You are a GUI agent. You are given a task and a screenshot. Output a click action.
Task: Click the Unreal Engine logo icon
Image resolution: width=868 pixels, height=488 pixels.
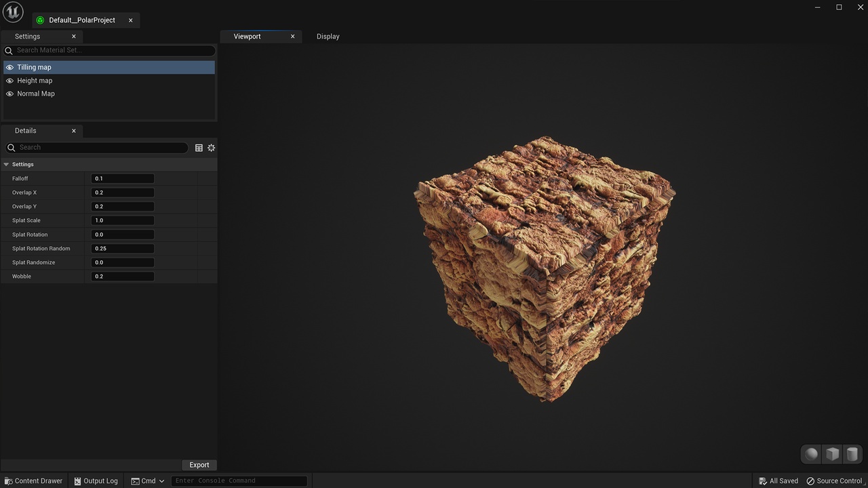(13, 12)
